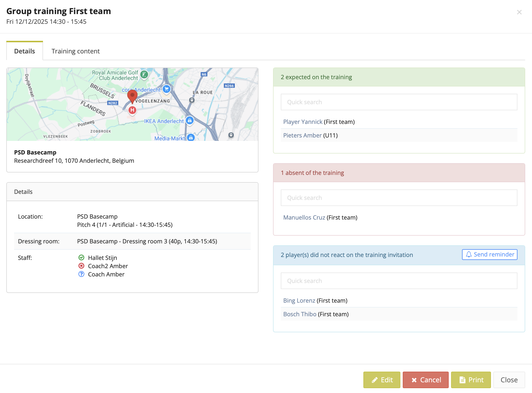
Task: Click the cora Anderlecht shopping cart icon
Action: (x=167, y=89)
